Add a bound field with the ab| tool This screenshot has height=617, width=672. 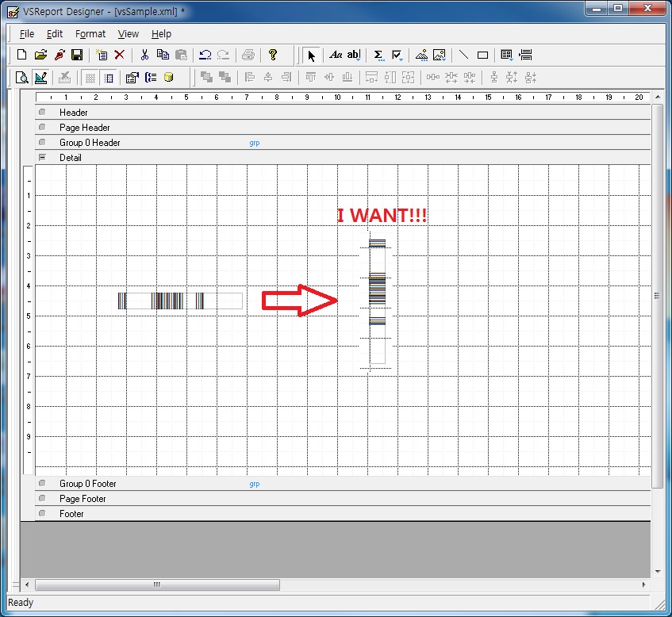pos(354,55)
